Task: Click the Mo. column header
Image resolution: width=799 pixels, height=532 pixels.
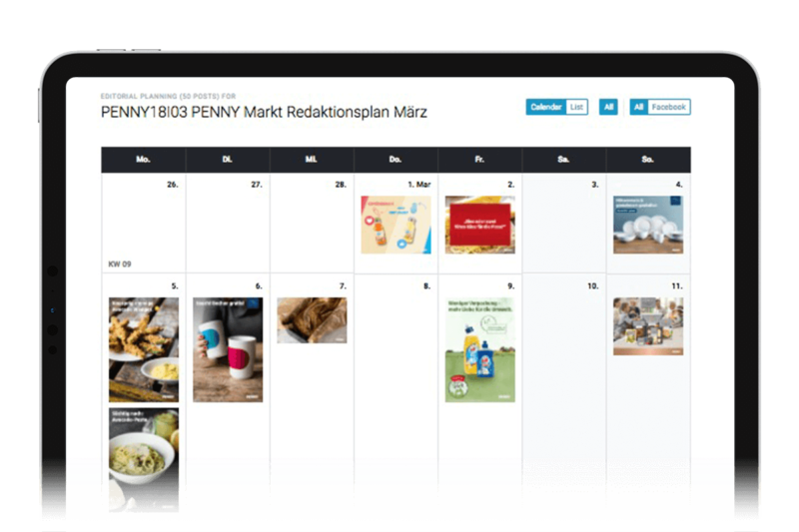Action: click(143, 160)
